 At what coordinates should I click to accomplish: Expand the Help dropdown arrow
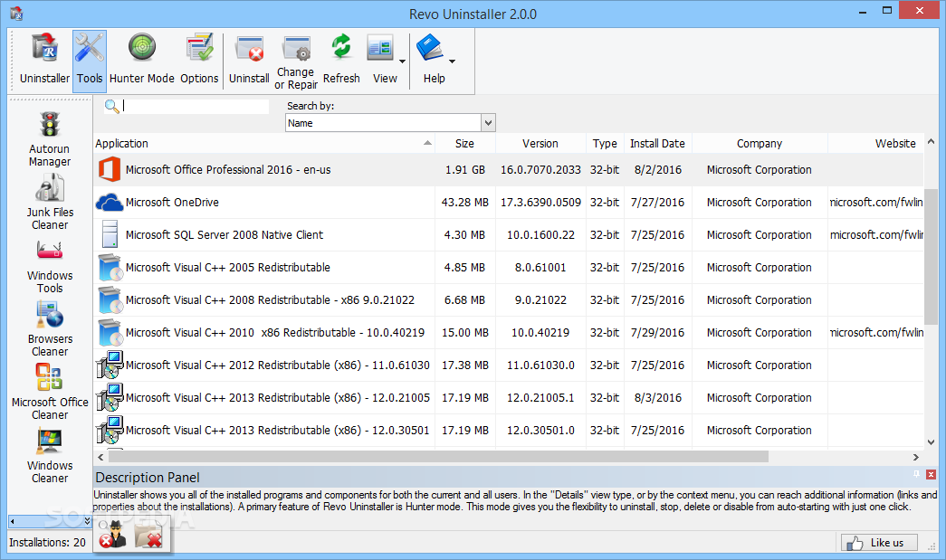click(x=452, y=61)
